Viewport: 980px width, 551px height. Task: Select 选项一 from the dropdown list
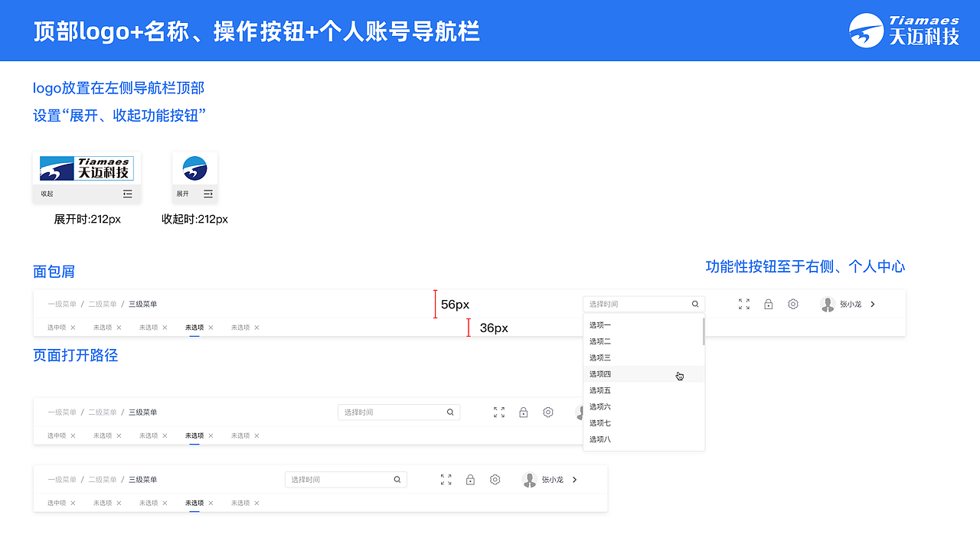tap(644, 325)
